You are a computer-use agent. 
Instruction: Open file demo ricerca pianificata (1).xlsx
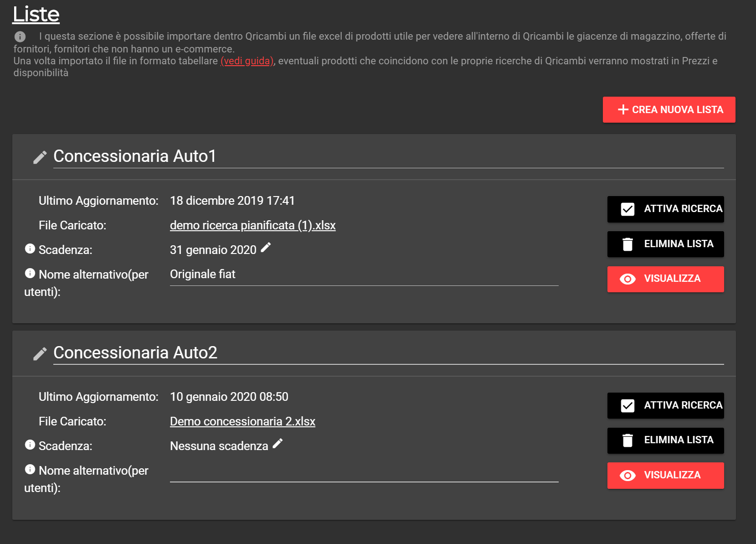(x=253, y=225)
